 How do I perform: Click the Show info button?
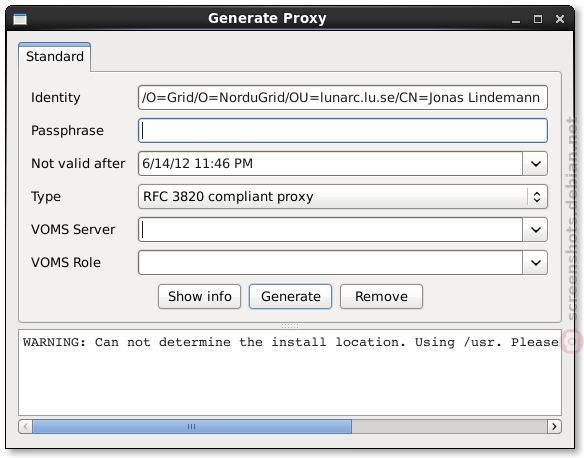click(x=200, y=296)
